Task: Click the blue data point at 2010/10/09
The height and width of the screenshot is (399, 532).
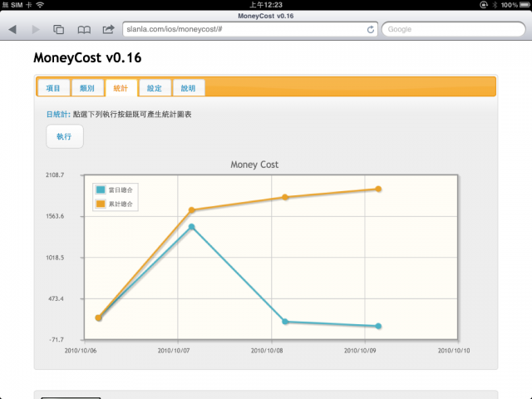Action: pyautogui.click(x=378, y=326)
